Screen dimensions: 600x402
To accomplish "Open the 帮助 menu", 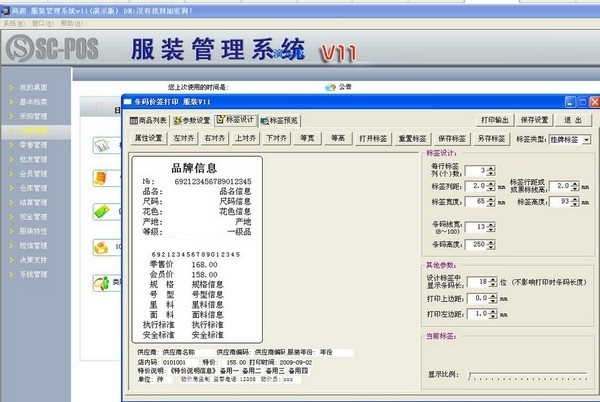I will (71, 24).
